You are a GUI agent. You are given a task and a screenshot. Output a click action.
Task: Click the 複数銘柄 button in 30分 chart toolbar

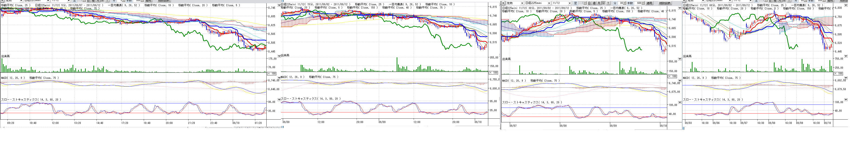665,3
